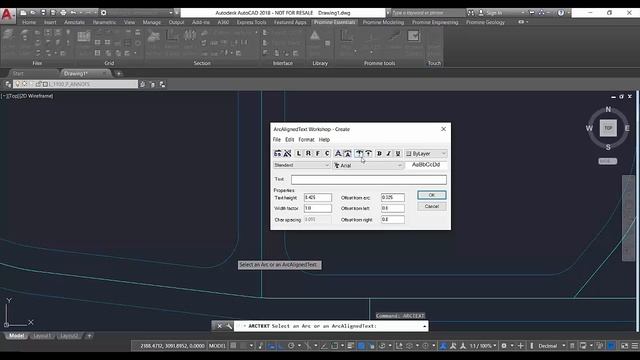Add new drawing tab with plus icon
The image size is (640, 360).
[119, 74]
